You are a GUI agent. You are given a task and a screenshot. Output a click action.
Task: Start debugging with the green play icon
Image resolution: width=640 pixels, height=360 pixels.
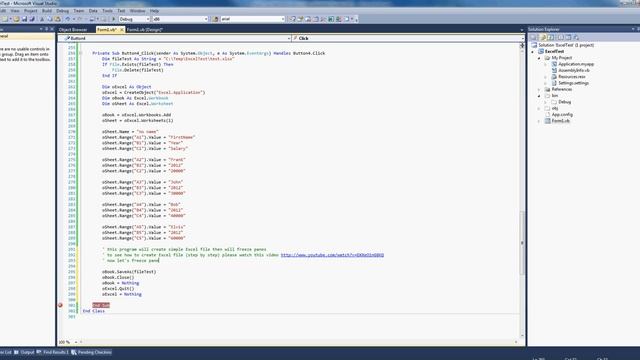point(113,19)
